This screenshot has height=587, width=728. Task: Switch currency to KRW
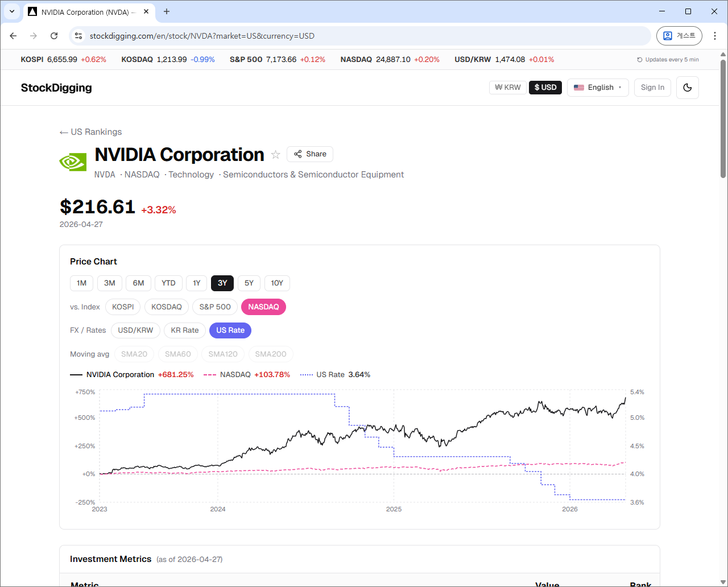(x=508, y=88)
